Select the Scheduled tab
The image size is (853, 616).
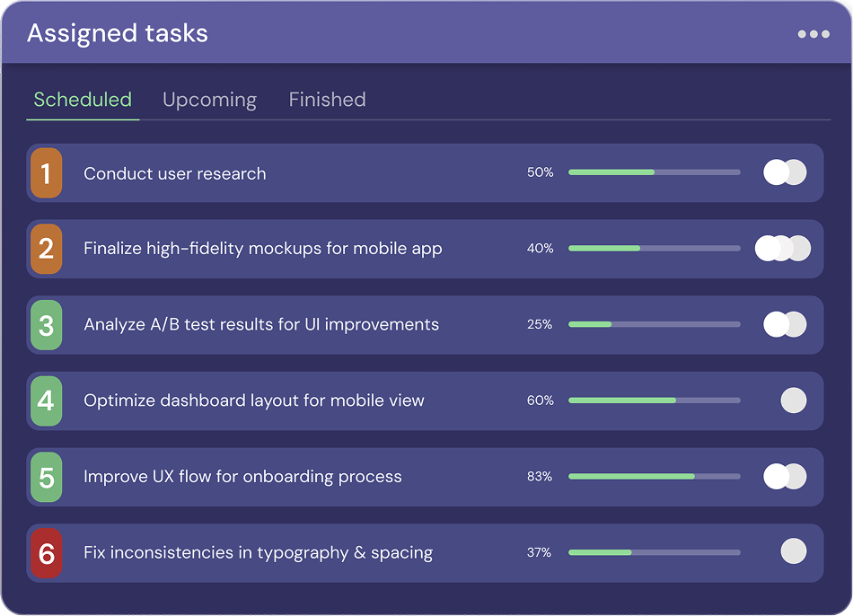83,100
